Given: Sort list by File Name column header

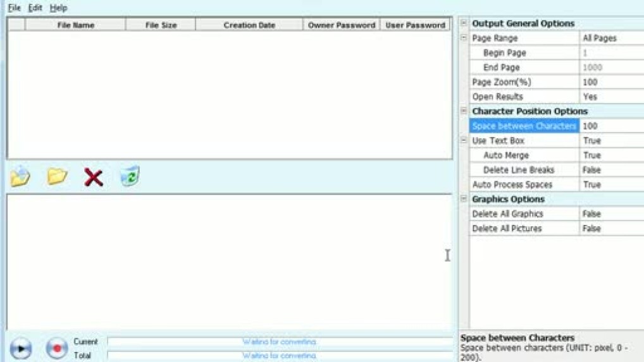Looking at the screenshot, I should click(x=75, y=25).
